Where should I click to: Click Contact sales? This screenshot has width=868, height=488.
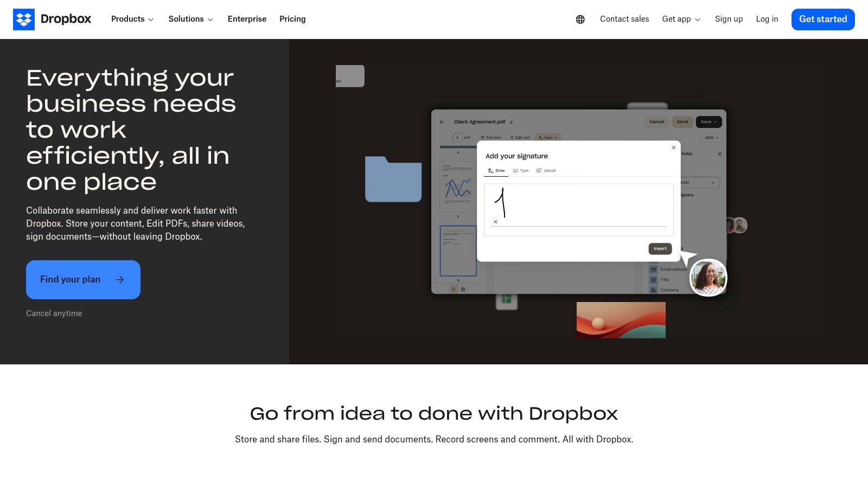point(624,19)
